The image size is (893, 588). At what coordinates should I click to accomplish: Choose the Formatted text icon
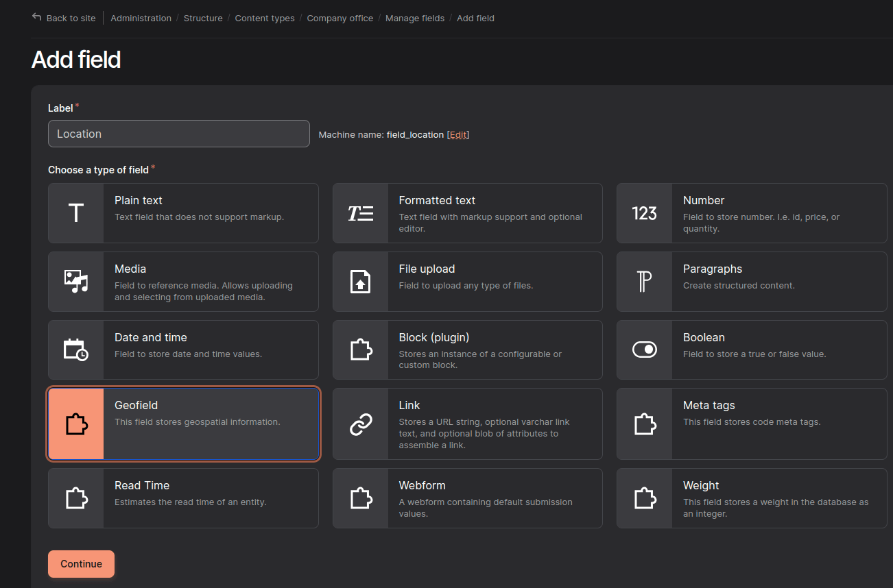(x=361, y=213)
